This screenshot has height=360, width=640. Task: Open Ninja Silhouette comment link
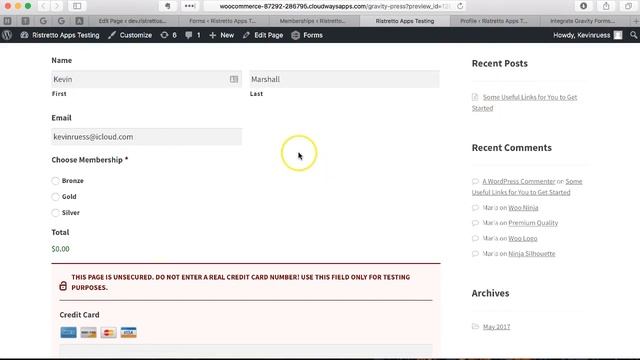pos(531,253)
